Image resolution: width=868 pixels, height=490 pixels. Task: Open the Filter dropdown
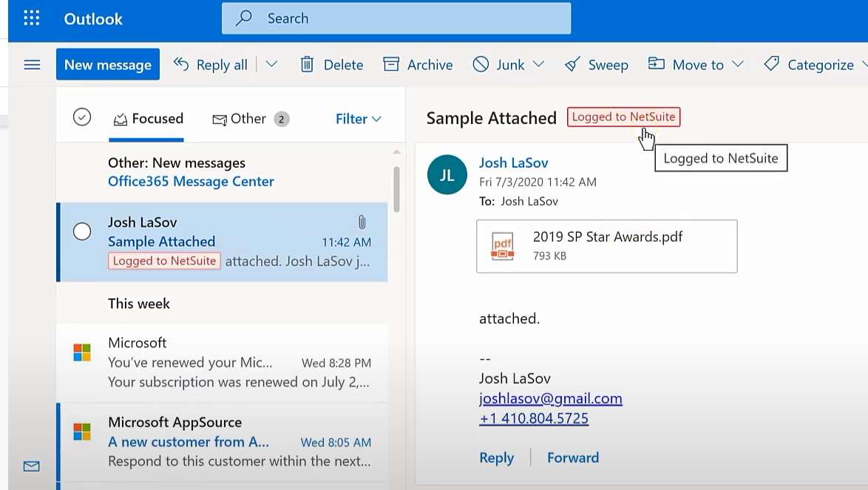pos(358,119)
